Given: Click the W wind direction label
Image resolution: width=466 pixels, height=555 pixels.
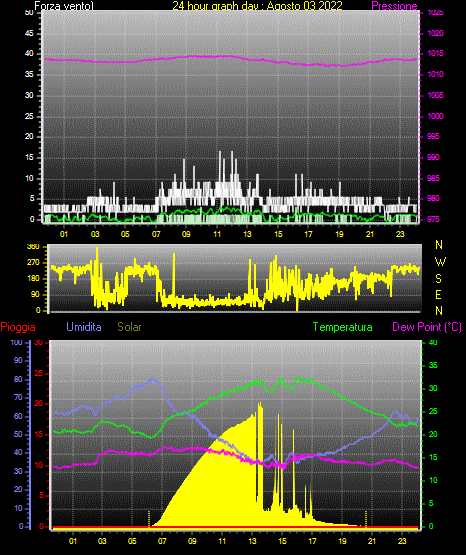Looking at the screenshot, I should click(440, 262).
